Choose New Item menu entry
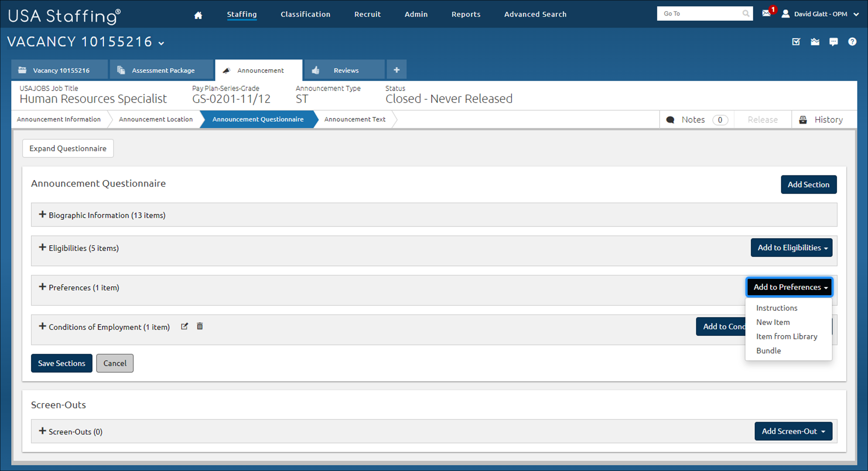 point(773,322)
